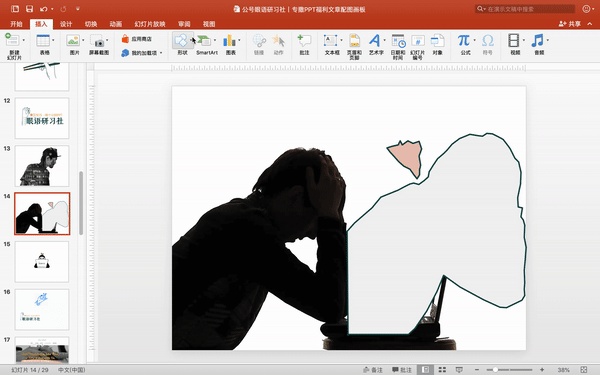Click the 屏幕截图 screenshot icon
The height and width of the screenshot is (375, 600).
point(98,41)
